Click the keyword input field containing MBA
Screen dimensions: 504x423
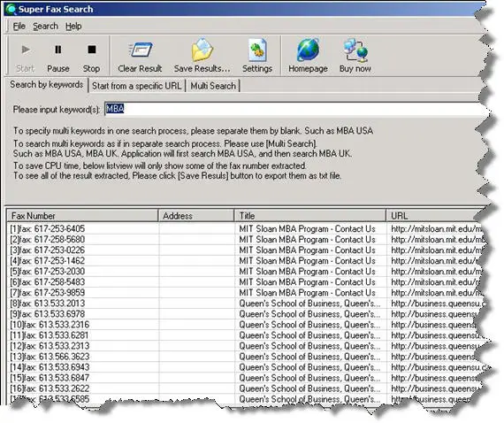(295, 109)
